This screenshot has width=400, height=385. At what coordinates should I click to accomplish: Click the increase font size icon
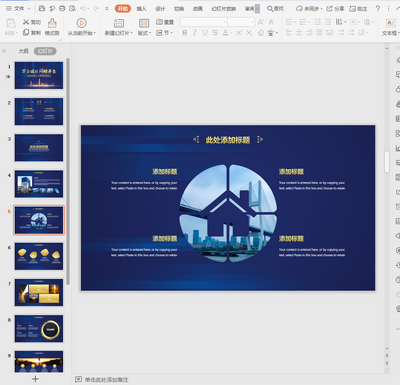coord(261,22)
